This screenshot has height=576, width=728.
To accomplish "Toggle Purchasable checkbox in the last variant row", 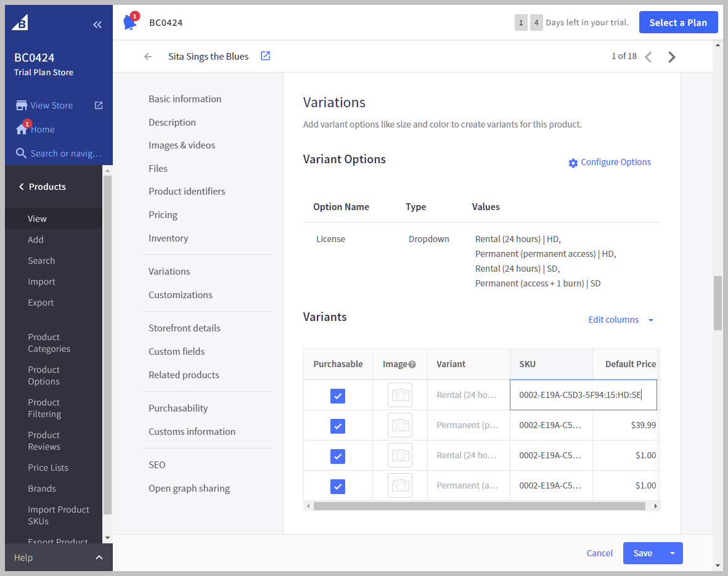I will (x=338, y=486).
